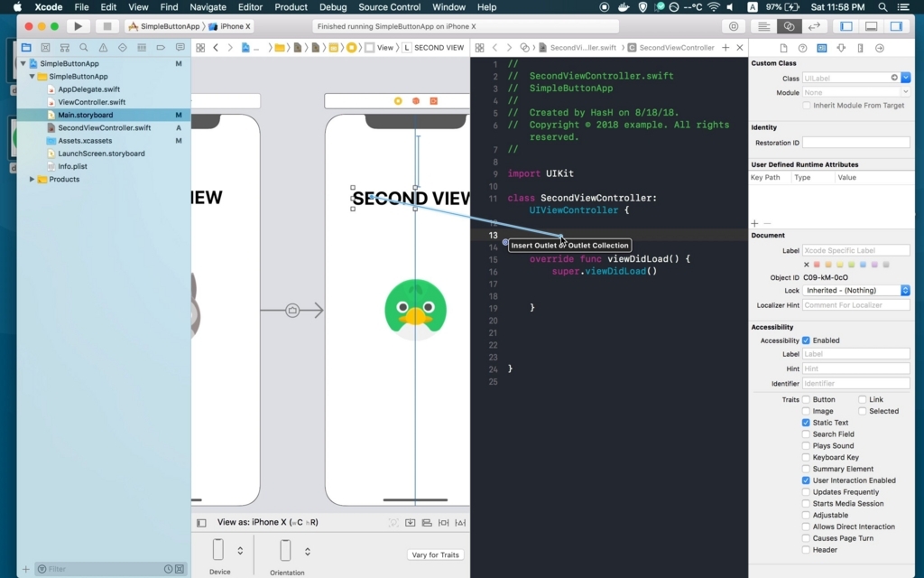Select ViewController.swift in navigator
The image size is (924, 578).
pyautogui.click(x=91, y=102)
